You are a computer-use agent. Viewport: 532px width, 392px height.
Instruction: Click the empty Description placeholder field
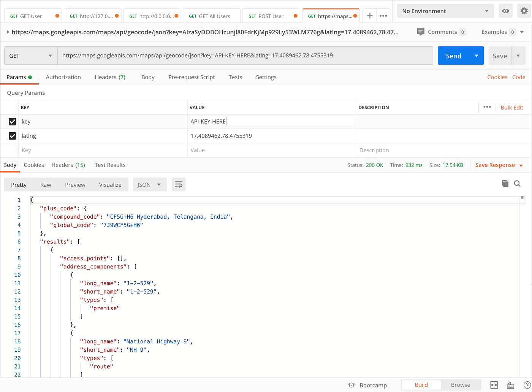443,150
